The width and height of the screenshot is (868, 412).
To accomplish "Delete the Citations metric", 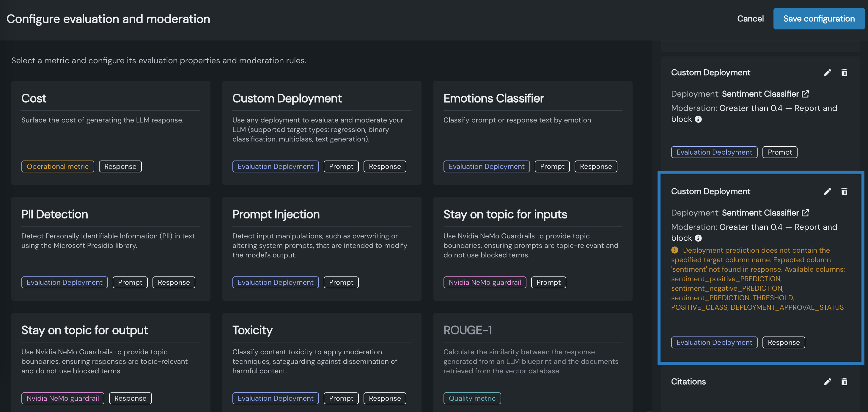I will (x=844, y=382).
